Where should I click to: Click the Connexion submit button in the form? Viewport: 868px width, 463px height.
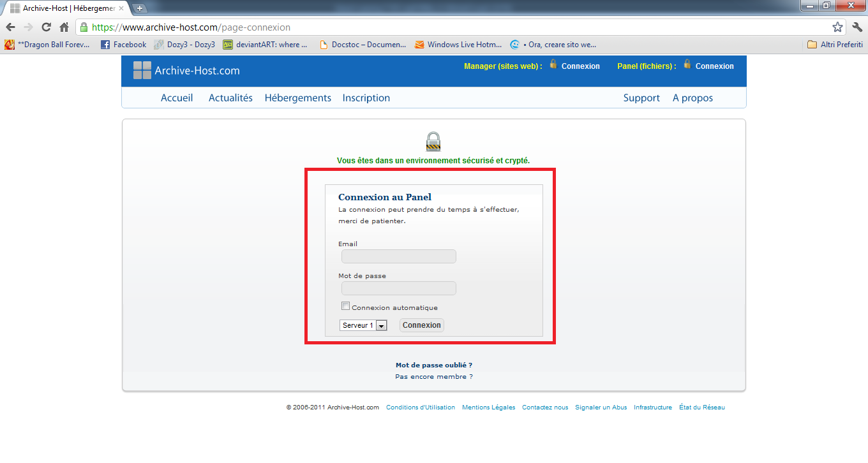[x=422, y=325]
